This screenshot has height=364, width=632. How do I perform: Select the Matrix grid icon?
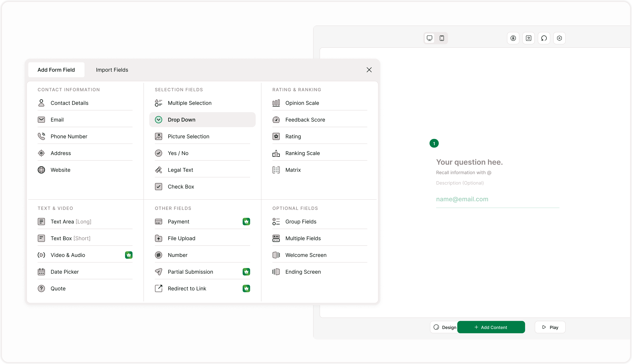pyautogui.click(x=276, y=170)
